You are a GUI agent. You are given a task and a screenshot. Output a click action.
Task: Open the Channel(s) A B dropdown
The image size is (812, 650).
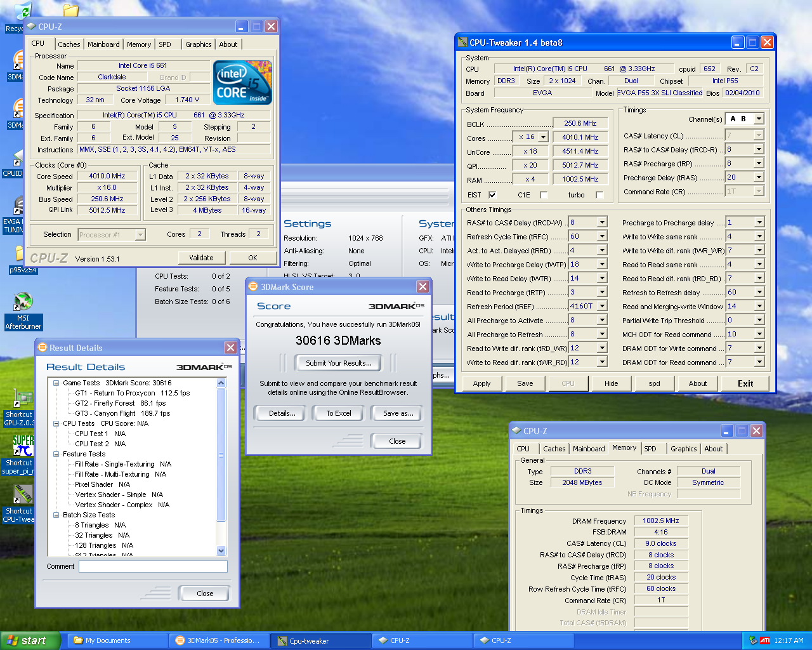[x=759, y=119]
